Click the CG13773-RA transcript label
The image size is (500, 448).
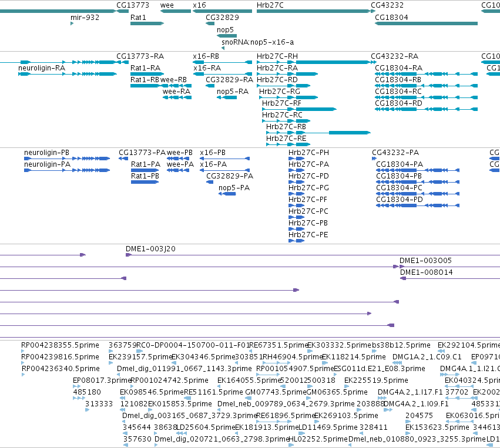click(140, 56)
